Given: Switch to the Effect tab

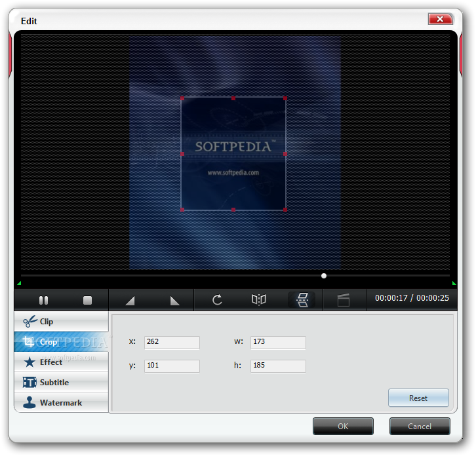Looking at the screenshot, I should click(62, 362).
